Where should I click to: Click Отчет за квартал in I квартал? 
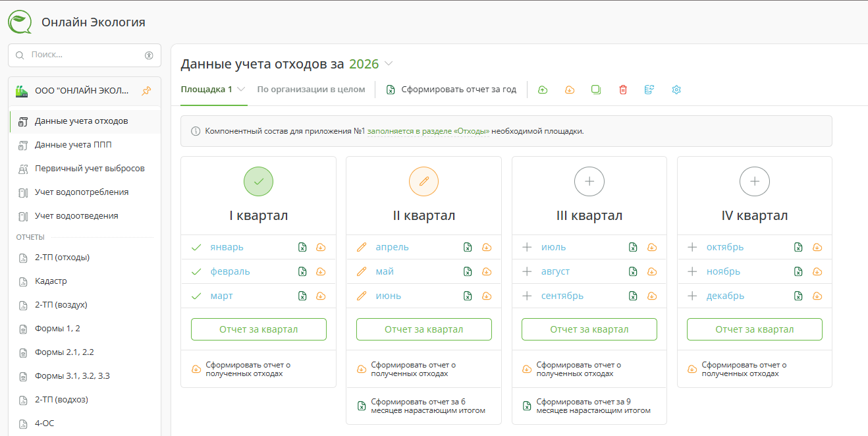pos(258,329)
